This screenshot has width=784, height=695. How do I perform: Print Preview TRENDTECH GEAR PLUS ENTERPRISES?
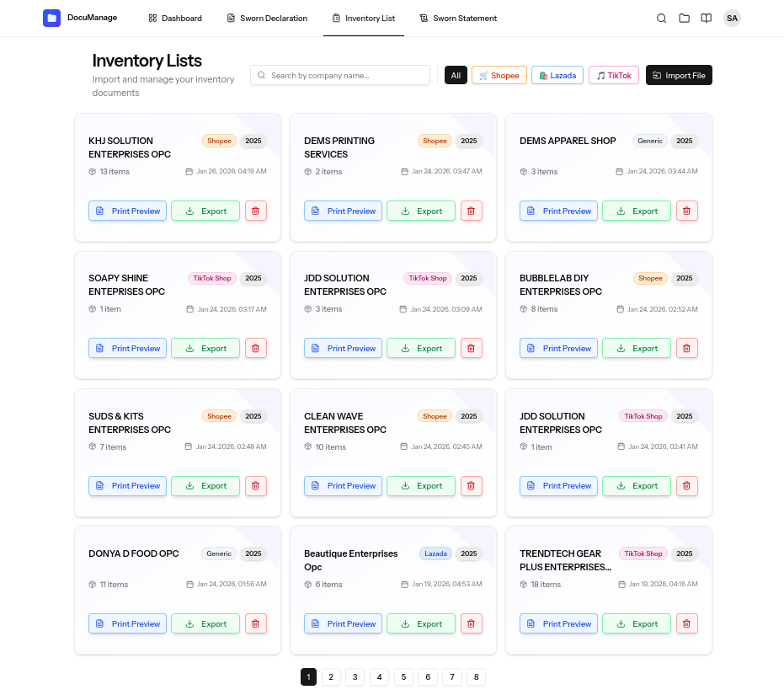(558, 623)
